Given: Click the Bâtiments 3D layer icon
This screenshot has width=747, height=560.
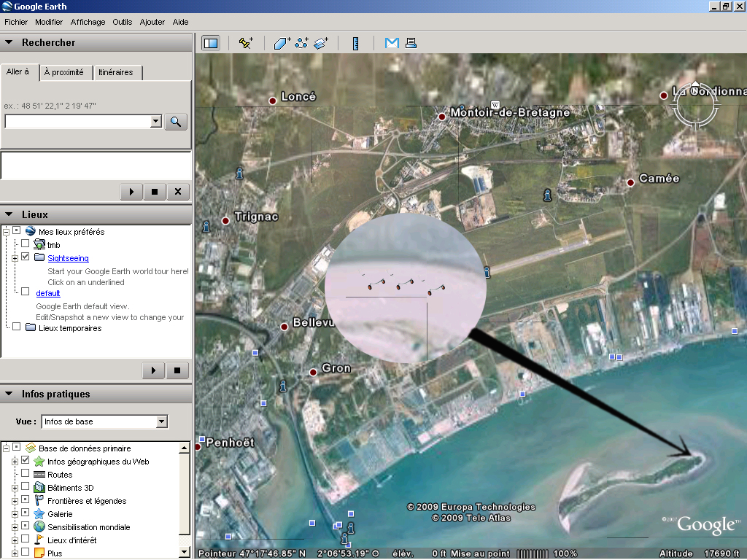Looking at the screenshot, I should point(39,487).
